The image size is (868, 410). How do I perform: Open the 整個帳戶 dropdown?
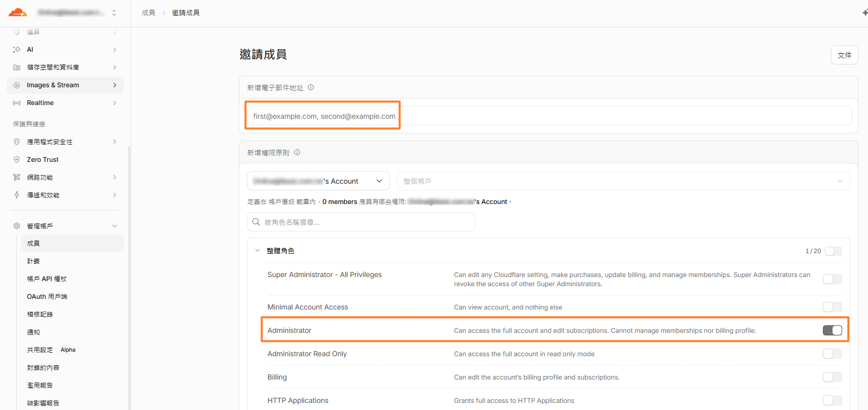tap(623, 181)
